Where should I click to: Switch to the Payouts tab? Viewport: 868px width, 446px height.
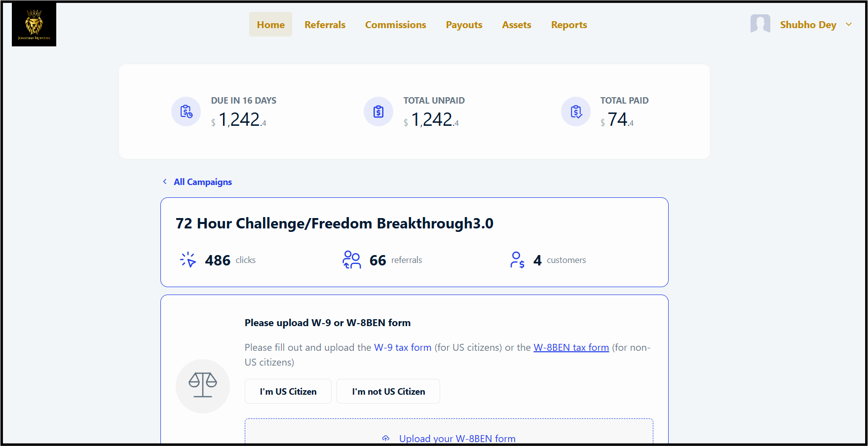(x=464, y=25)
